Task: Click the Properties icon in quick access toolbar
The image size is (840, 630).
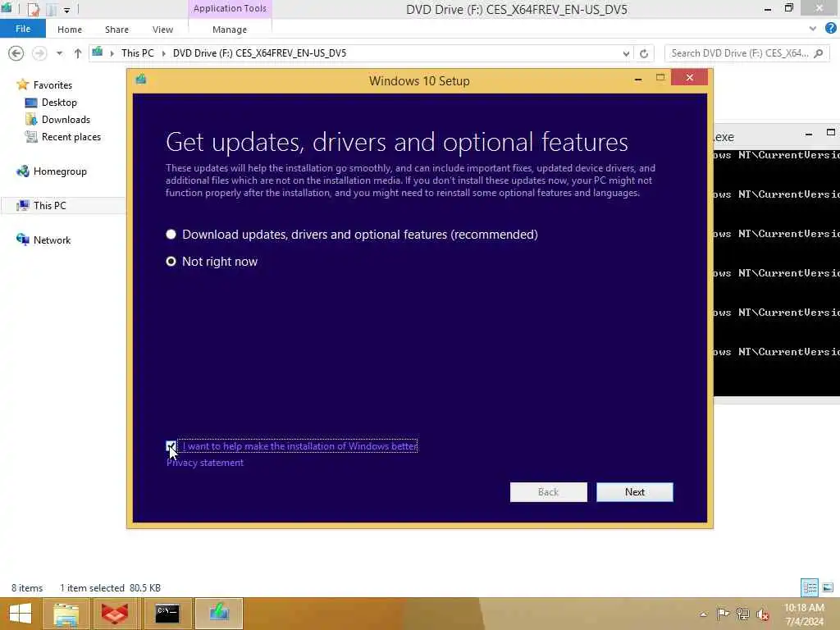Action: 33,9
